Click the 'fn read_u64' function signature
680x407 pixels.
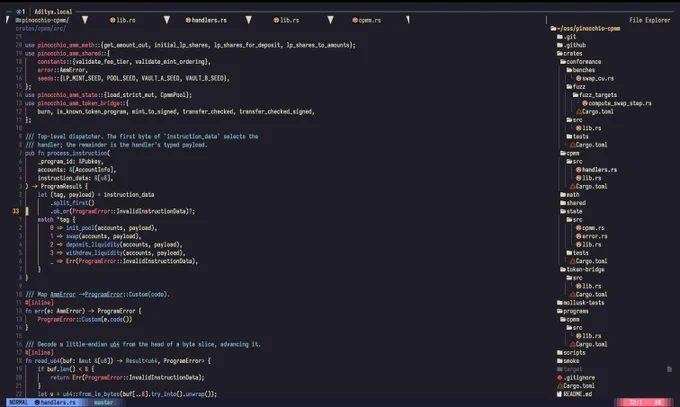coord(118,361)
